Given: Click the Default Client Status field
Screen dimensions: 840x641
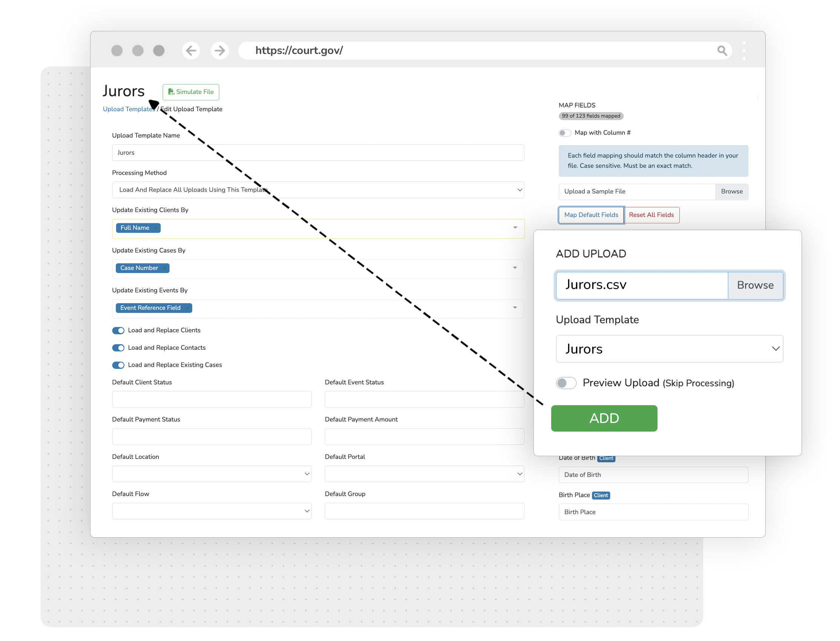Looking at the screenshot, I should 212,399.
